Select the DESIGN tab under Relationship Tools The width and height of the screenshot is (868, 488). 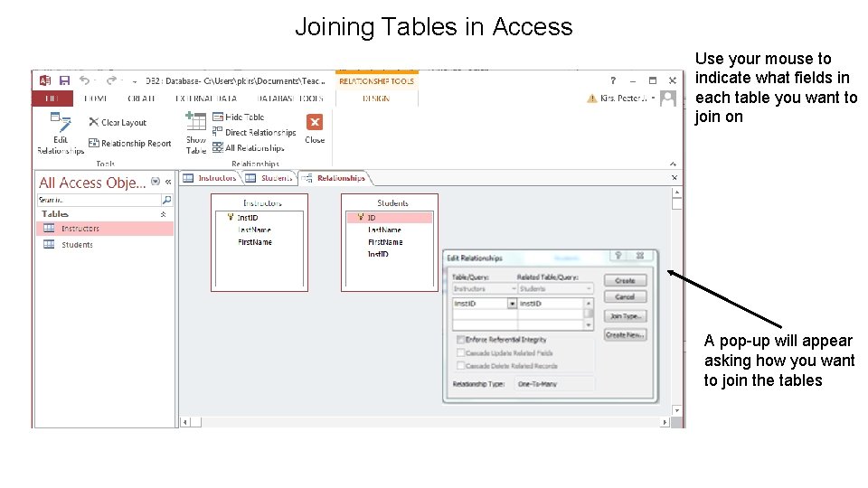pos(376,99)
